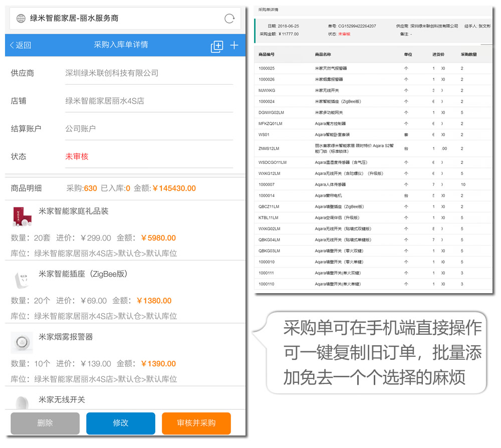Select table row with code 1000111
The image size is (501, 448).
pos(373,273)
